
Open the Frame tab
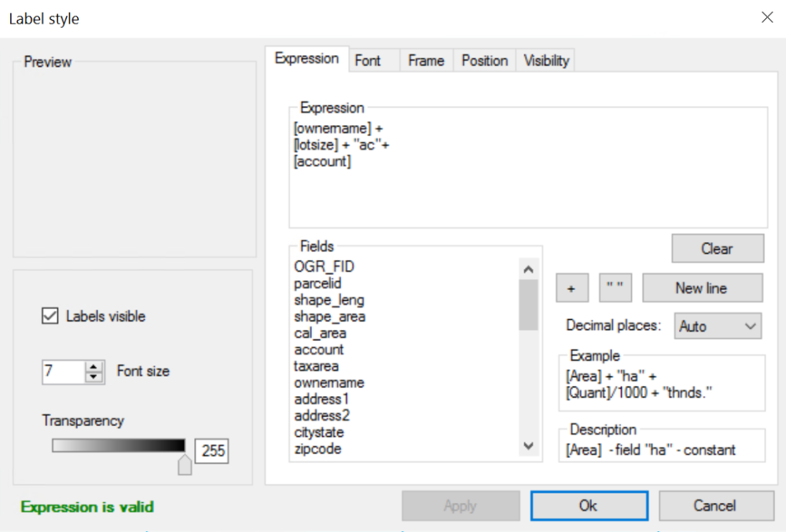pos(426,60)
